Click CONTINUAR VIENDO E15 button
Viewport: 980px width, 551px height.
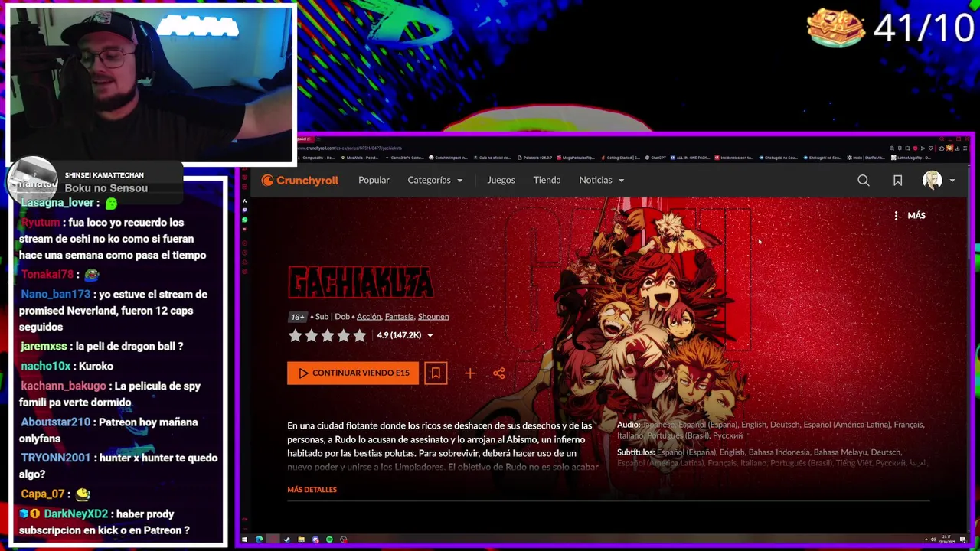[353, 373]
